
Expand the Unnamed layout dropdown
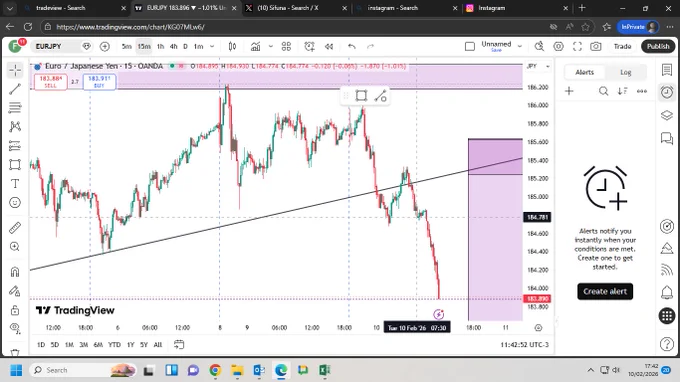(x=520, y=46)
